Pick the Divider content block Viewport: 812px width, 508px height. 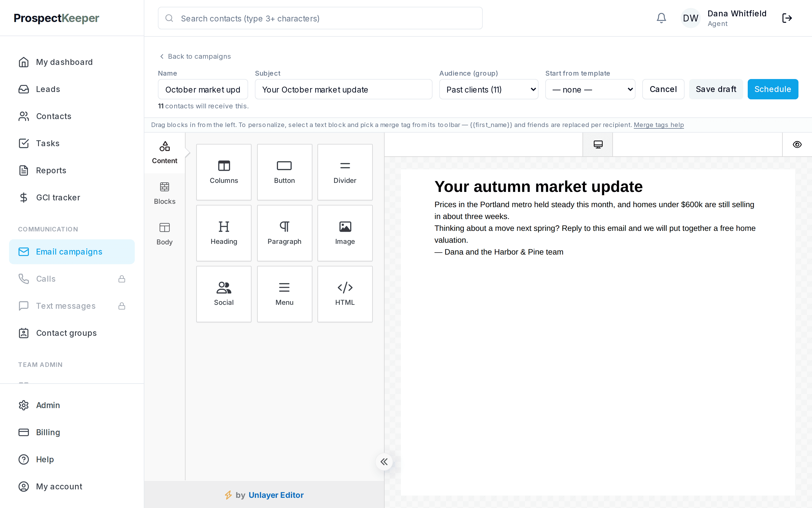pyautogui.click(x=345, y=172)
